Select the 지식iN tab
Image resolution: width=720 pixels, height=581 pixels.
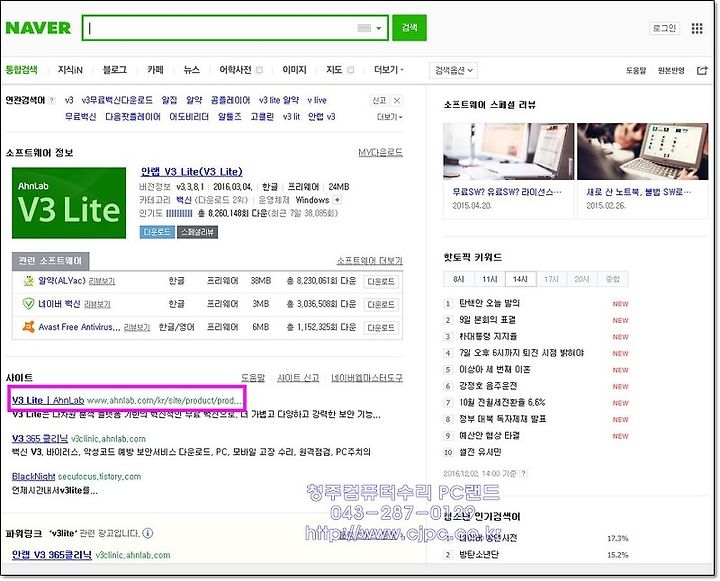70,70
